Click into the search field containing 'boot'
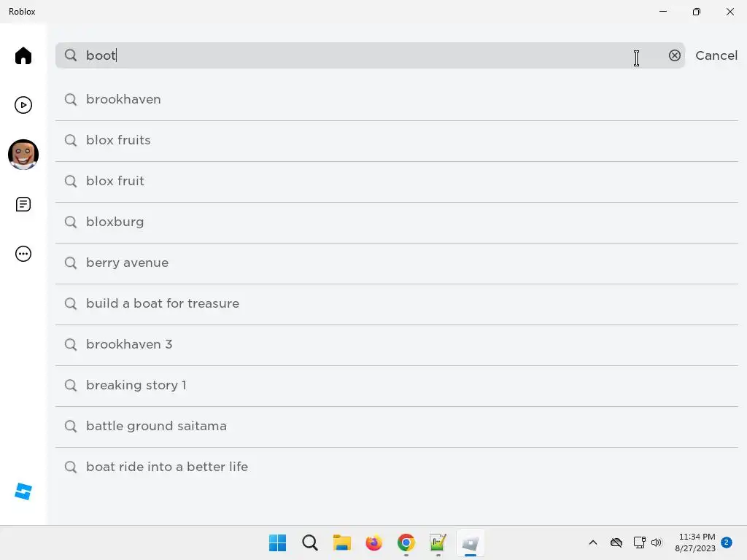Viewport: 747px width, 560px height. click(370, 55)
